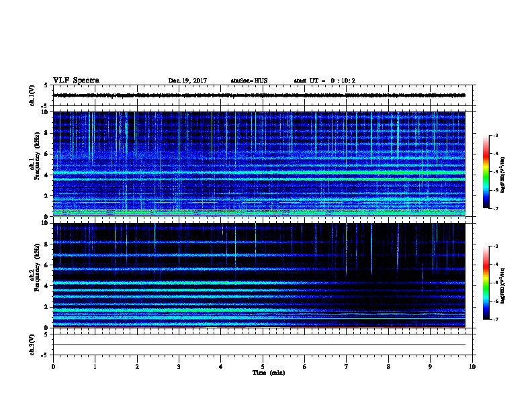Click the "VLF Spectra" title text

[76, 81]
